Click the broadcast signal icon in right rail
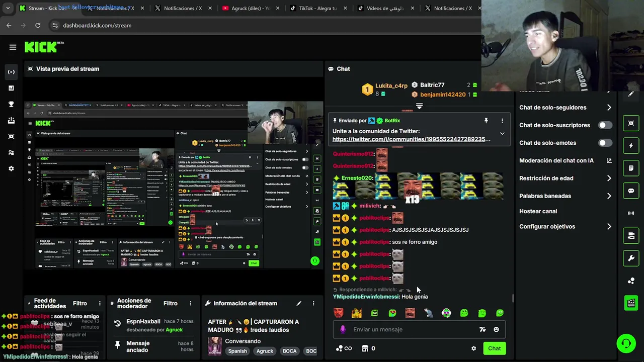This screenshot has width=644, height=362. [631, 213]
